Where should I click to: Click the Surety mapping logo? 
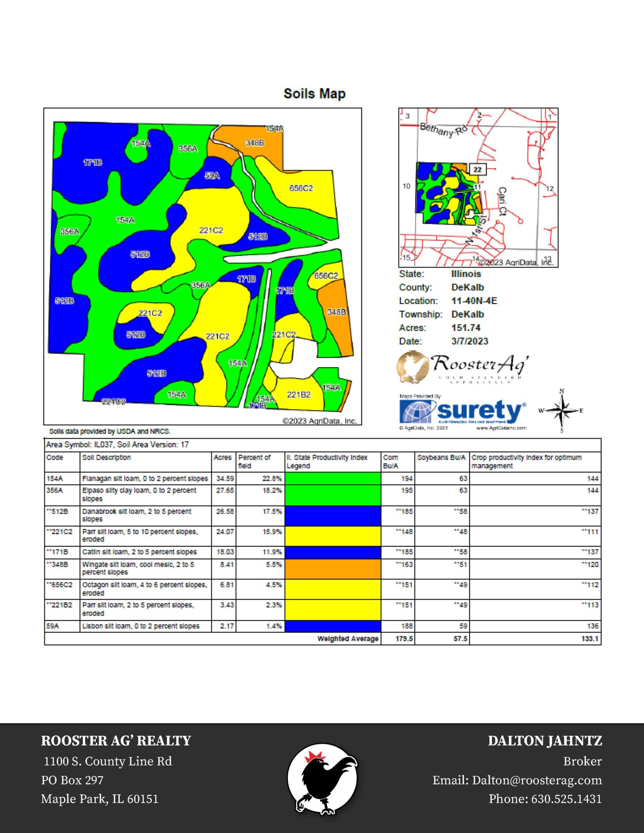[463, 412]
